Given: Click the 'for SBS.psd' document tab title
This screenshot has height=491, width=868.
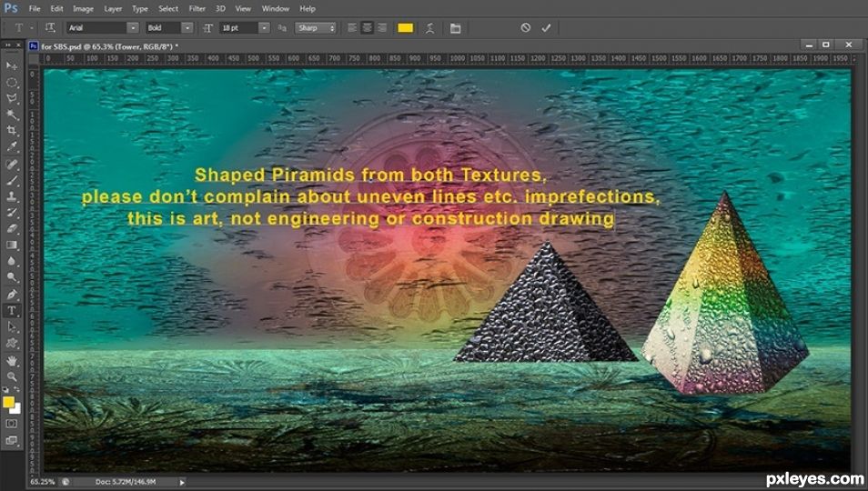Looking at the screenshot, I should 109,46.
